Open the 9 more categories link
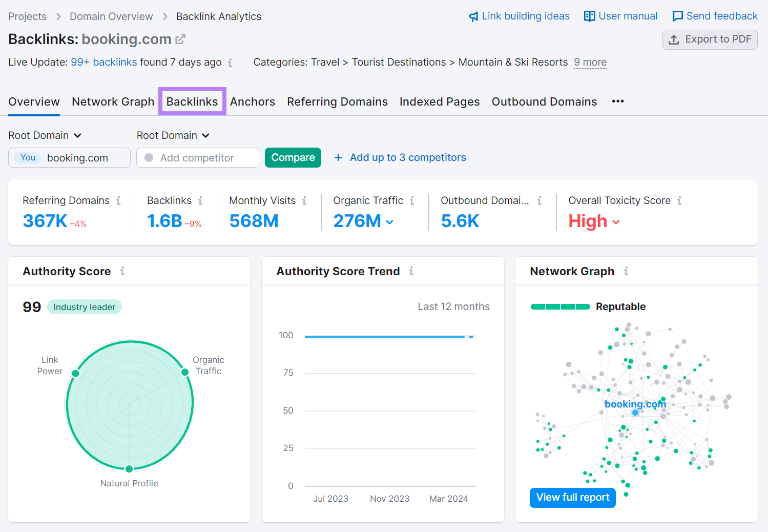The width and height of the screenshot is (768, 532). click(x=590, y=62)
